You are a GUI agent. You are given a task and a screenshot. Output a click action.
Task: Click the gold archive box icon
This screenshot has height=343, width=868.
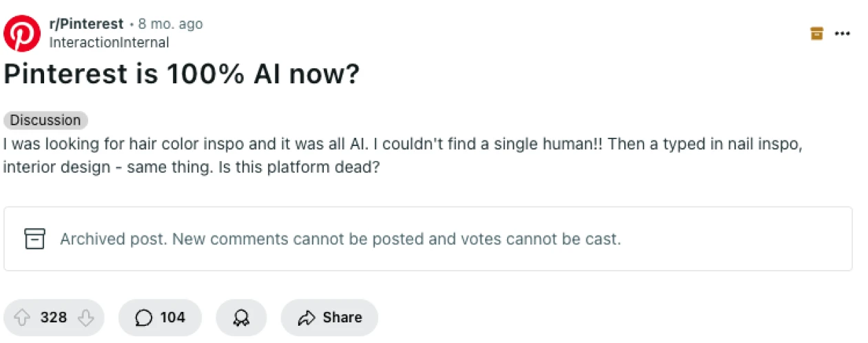tap(817, 33)
